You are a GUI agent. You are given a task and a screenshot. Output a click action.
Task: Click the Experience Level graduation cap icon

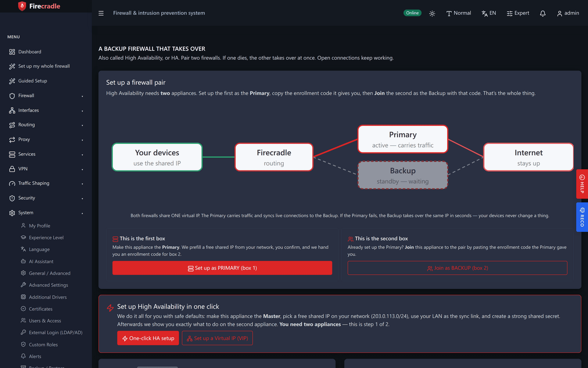pos(23,237)
